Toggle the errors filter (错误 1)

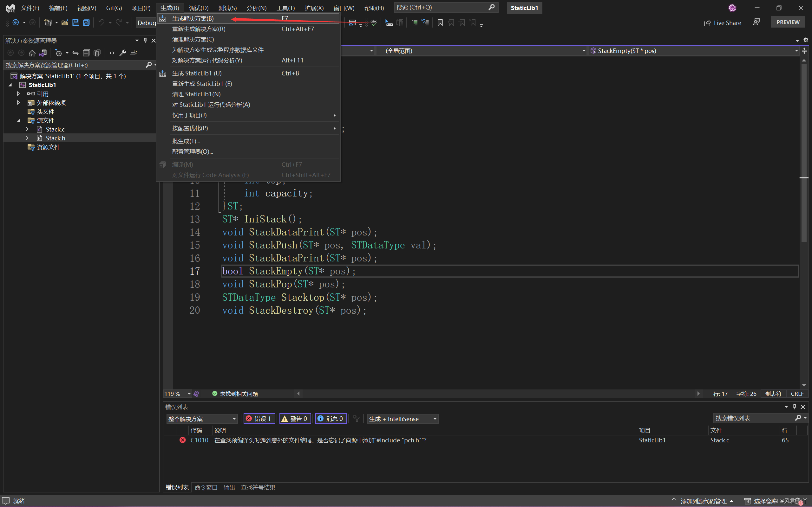pyautogui.click(x=259, y=419)
